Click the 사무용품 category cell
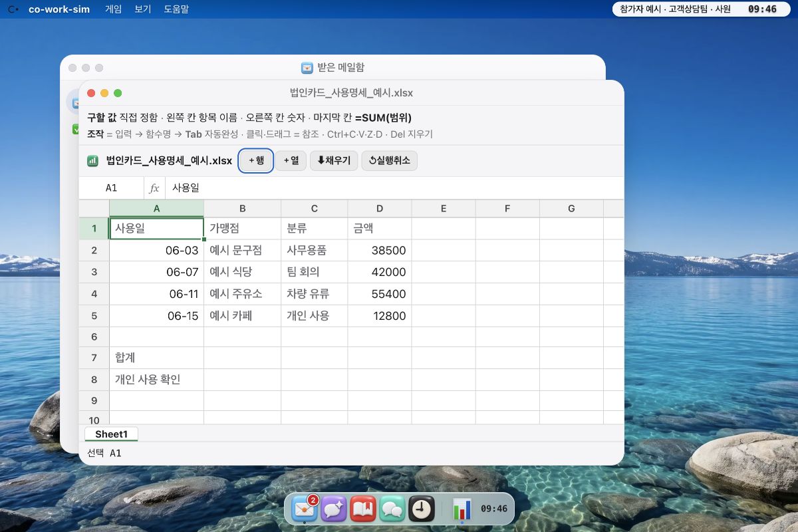The height and width of the screenshot is (532, 798). point(314,251)
